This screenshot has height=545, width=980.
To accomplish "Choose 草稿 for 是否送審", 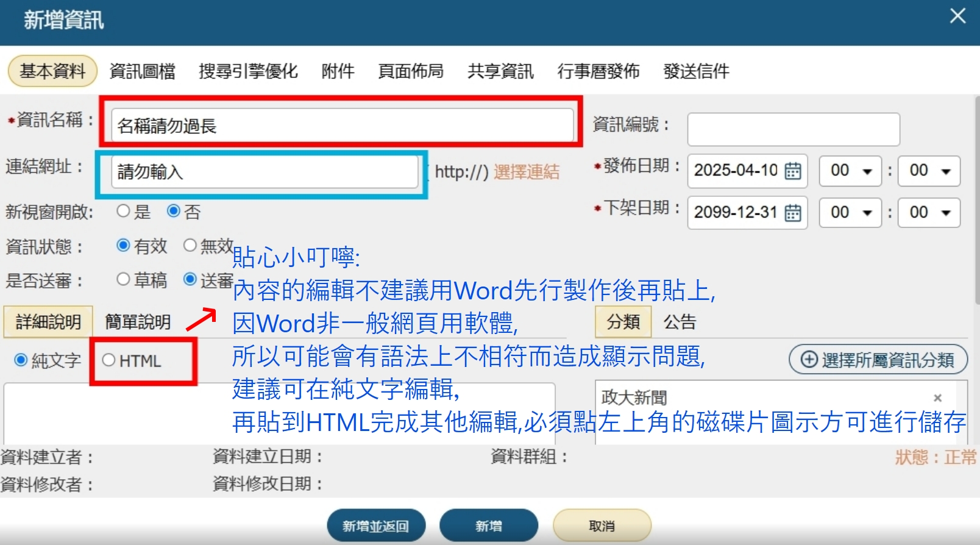I will point(124,279).
